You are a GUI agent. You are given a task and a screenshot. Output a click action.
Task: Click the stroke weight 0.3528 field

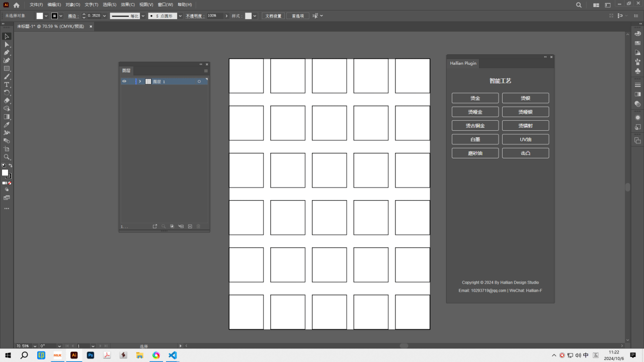click(94, 16)
